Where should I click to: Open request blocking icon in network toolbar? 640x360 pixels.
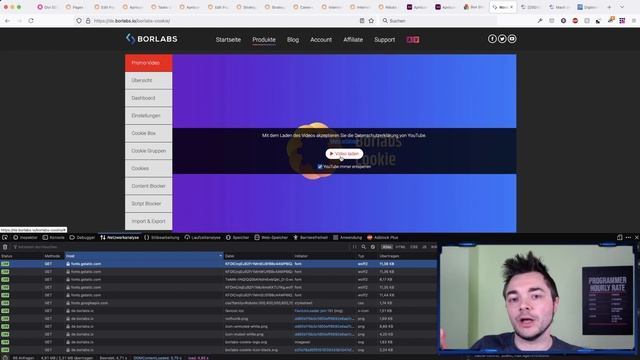(x=373, y=247)
